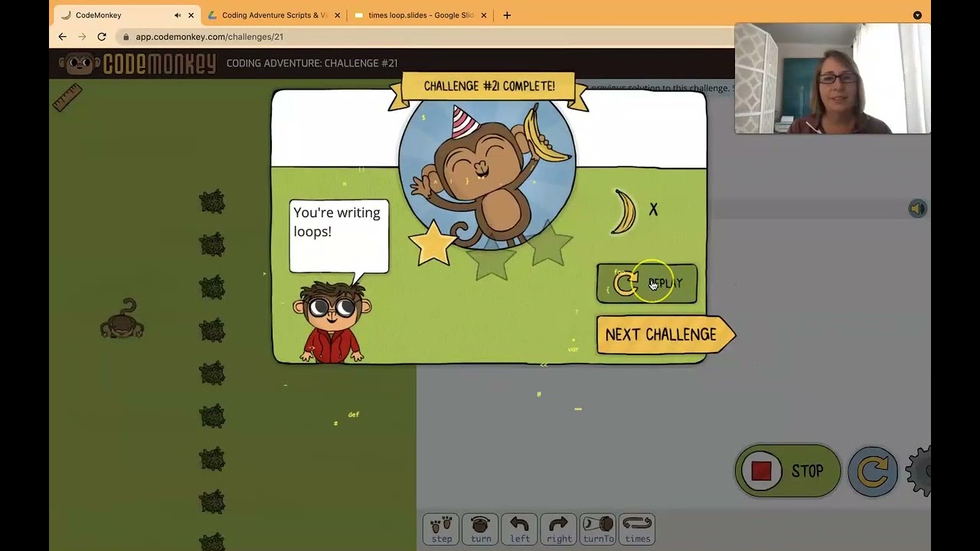This screenshot has height=551, width=980.
Task: Insert the right command block
Action: pos(559,529)
